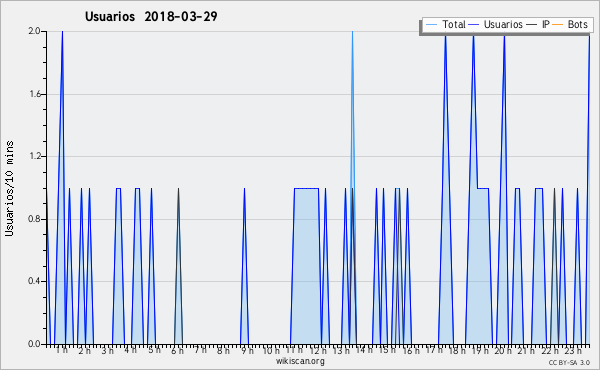Click the '23 h' x-axis label
This screenshot has width=600, height=370.
click(x=573, y=350)
